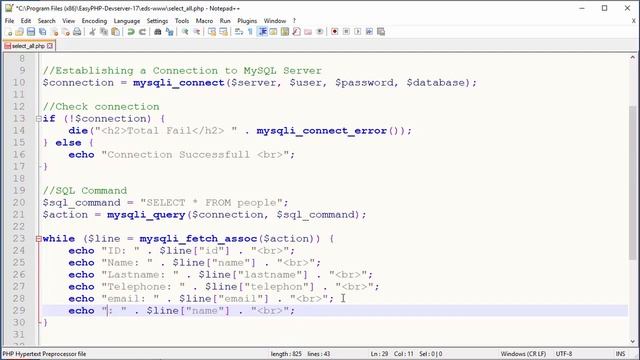Click the Zoom Out toolbar icon
640x360 pixels.
tap(196, 32)
